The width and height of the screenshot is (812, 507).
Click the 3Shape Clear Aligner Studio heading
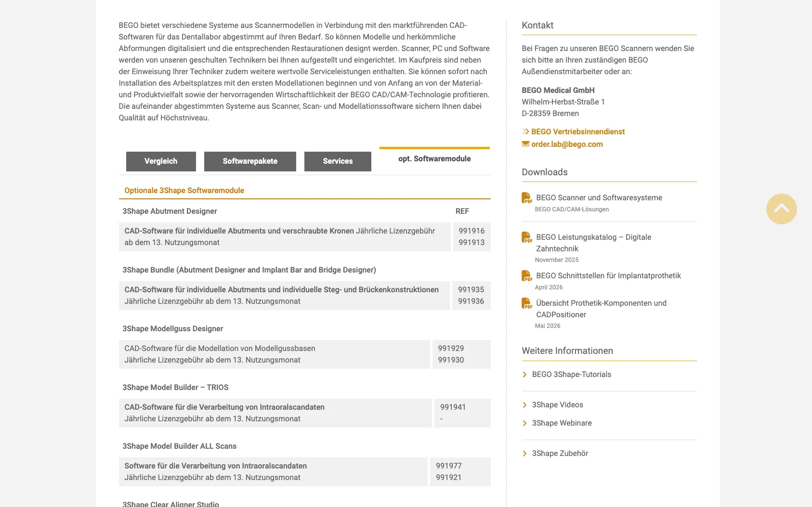(x=170, y=504)
